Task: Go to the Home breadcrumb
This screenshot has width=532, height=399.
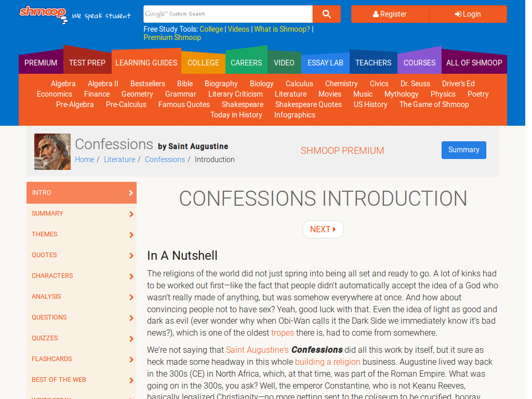Action: point(85,159)
